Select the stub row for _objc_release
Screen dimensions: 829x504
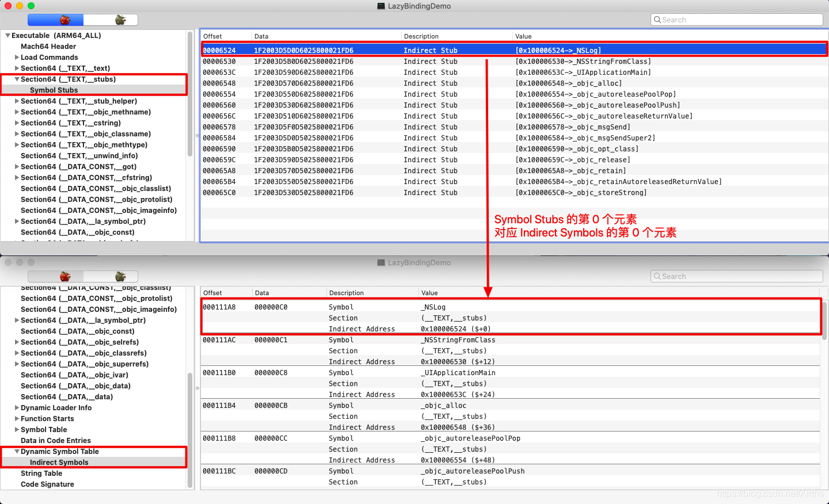tap(514, 160)
